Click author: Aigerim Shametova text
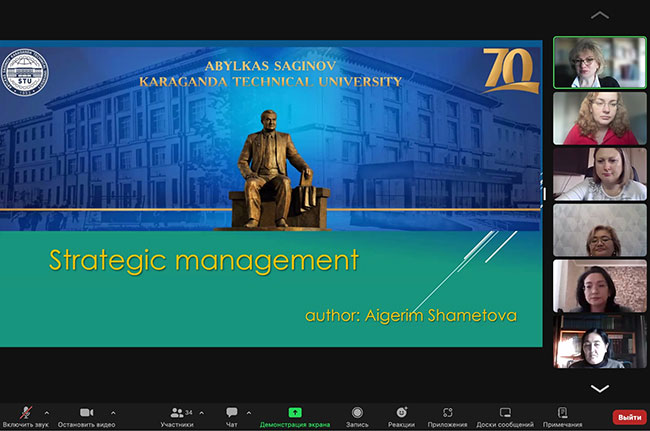 [411, 316]
